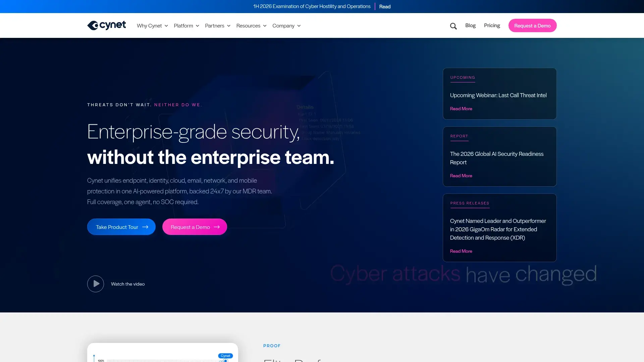Click Read in the top banner
Image resolution: width=644 pixels, height=362 pixels.
coord(385,7)
